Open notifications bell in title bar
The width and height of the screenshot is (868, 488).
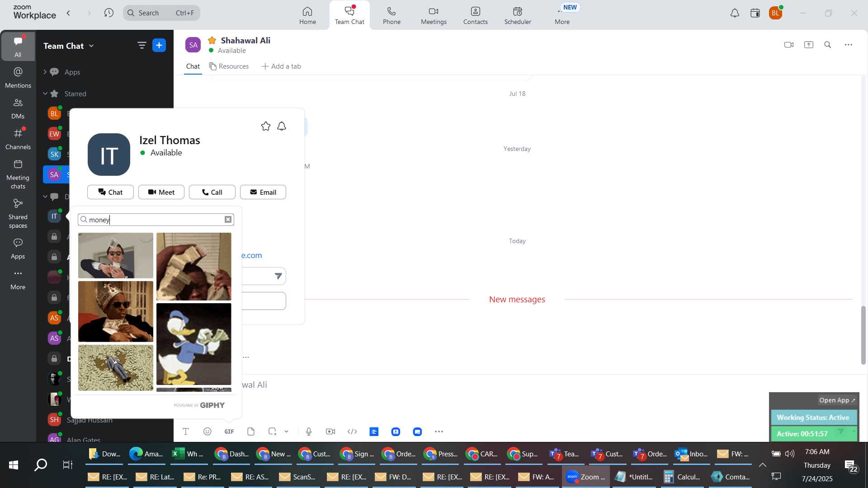point(735,13)
